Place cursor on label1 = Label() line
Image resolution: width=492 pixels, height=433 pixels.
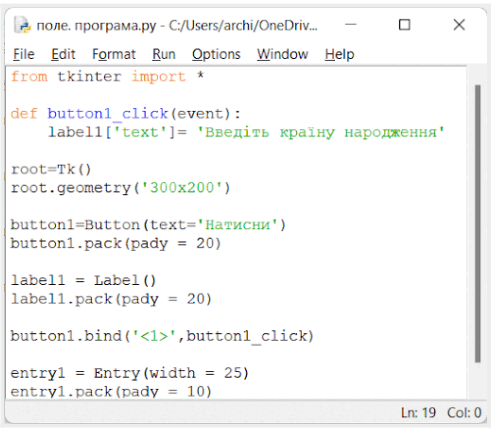83,280
